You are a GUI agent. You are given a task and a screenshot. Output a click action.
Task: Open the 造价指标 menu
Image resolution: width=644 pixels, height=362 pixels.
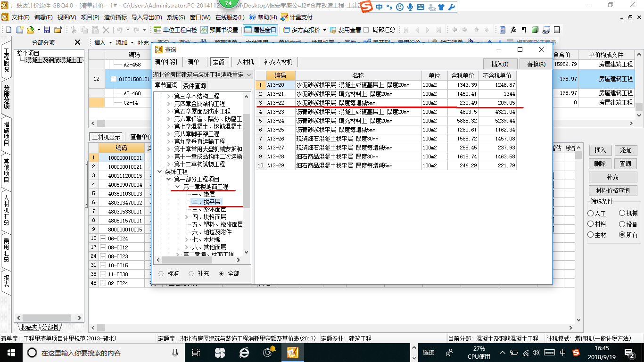click(x=116, y=17)
